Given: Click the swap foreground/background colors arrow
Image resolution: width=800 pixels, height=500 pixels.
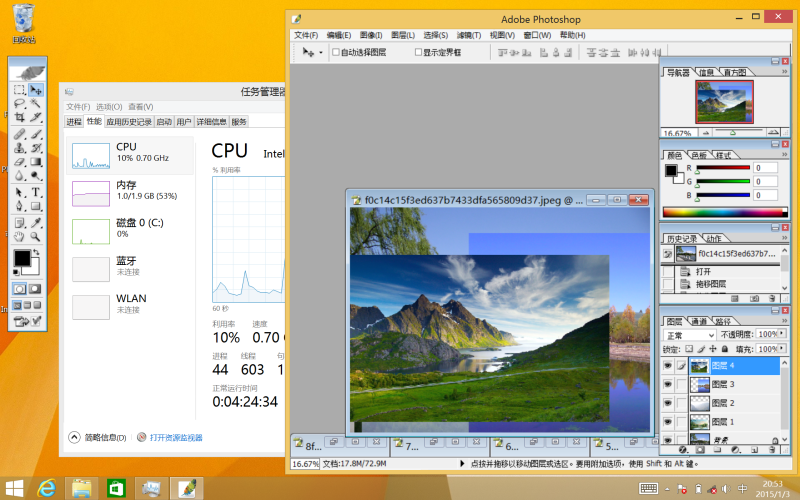Looking at the screenshot, I should pos(36,252).
